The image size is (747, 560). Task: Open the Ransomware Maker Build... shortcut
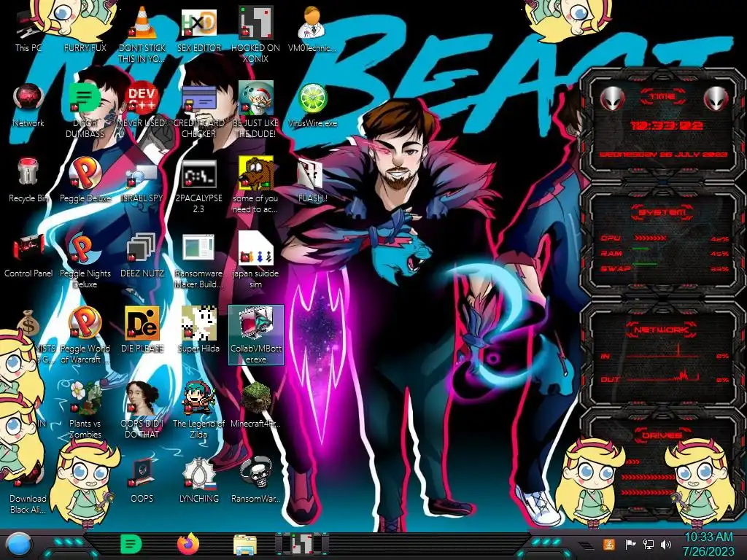coord(198,261)
